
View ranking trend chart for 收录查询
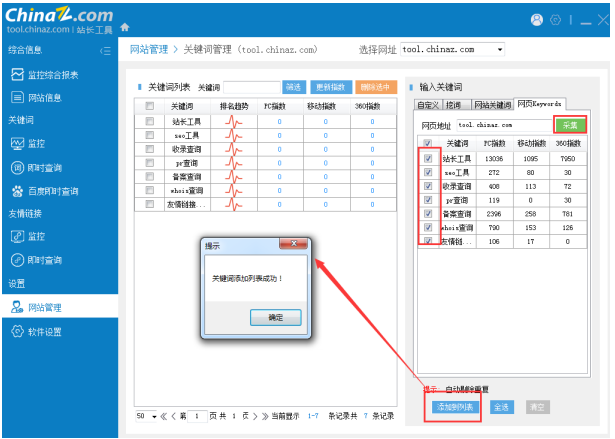[x=234, y=149]
